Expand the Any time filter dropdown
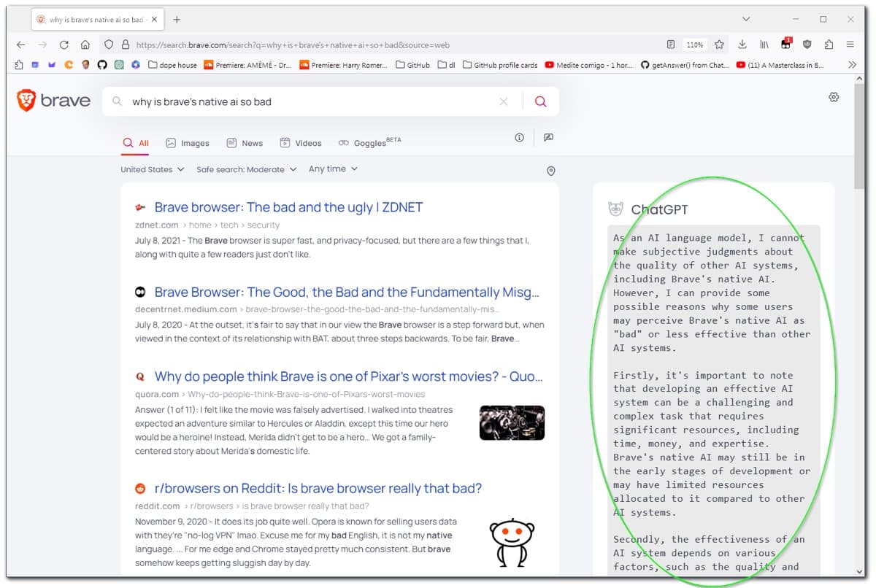 tap(333, 169)
